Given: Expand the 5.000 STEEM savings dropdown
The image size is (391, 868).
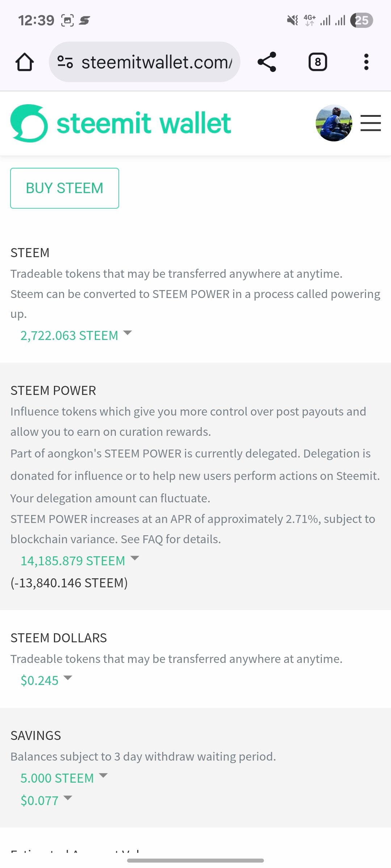Looking at the screenshot, I should point(64,778).
